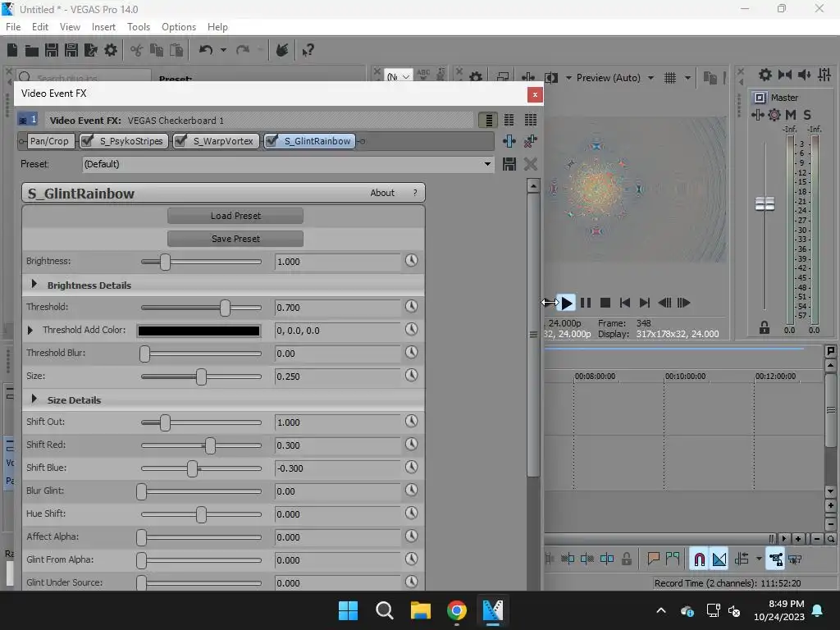Go to start of project
The width and height of the screenshot is (840, 630).
coord(624,303)
